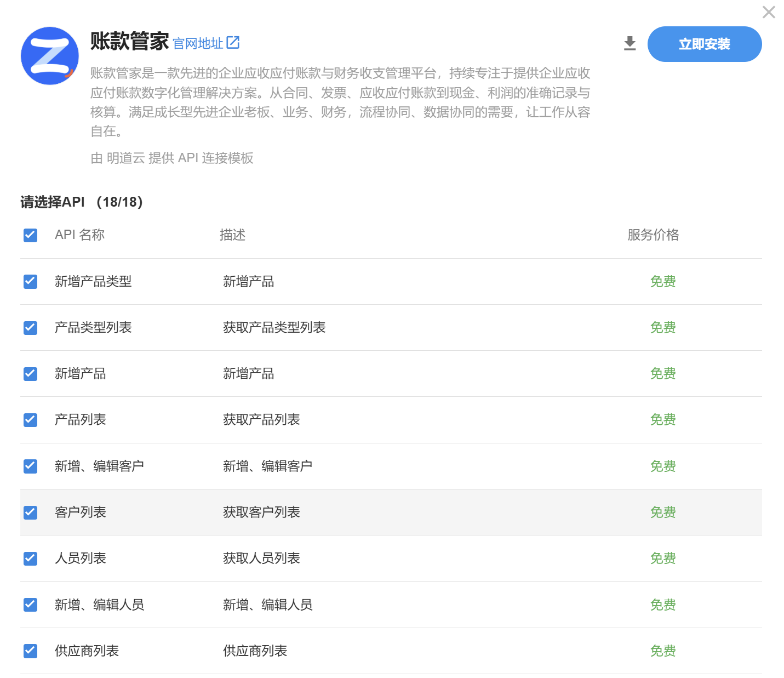This screenshot has height=678, width=784.
Task: Uncheck the 新增、编辑人员 checkbox
Action: click(x=31, y=605)
